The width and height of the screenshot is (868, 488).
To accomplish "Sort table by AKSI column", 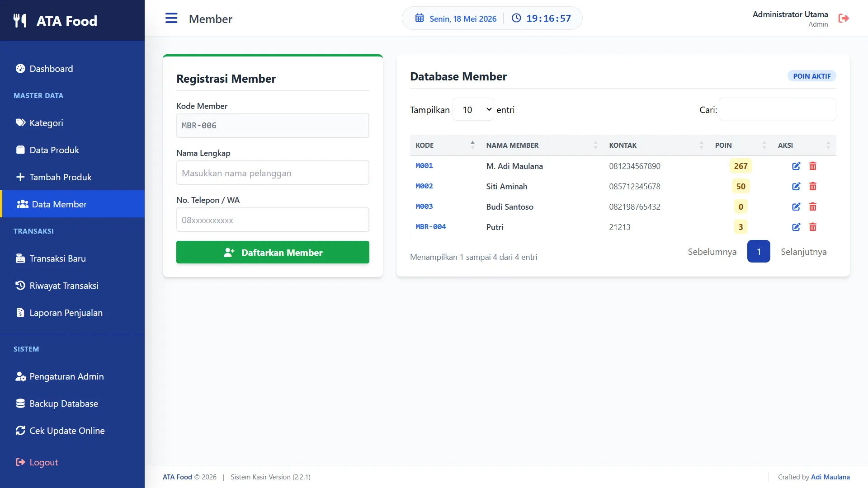I will click(x=804, y=145).
